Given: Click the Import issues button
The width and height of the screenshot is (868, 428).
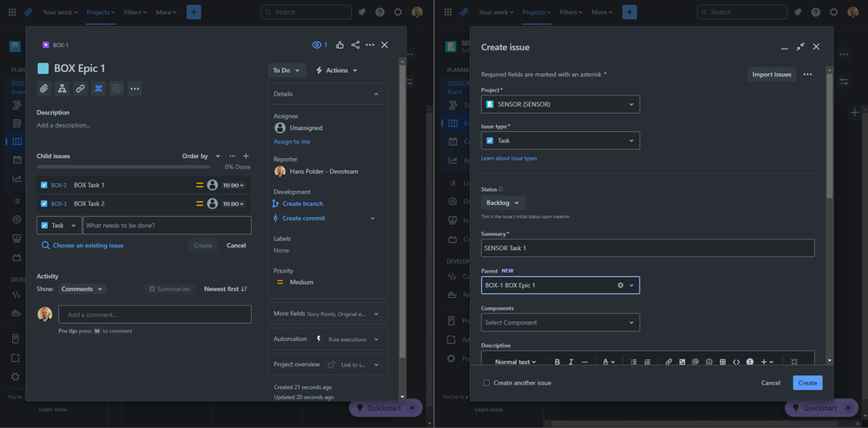Looking at the screenshot, I should click(x=772, y=74).
